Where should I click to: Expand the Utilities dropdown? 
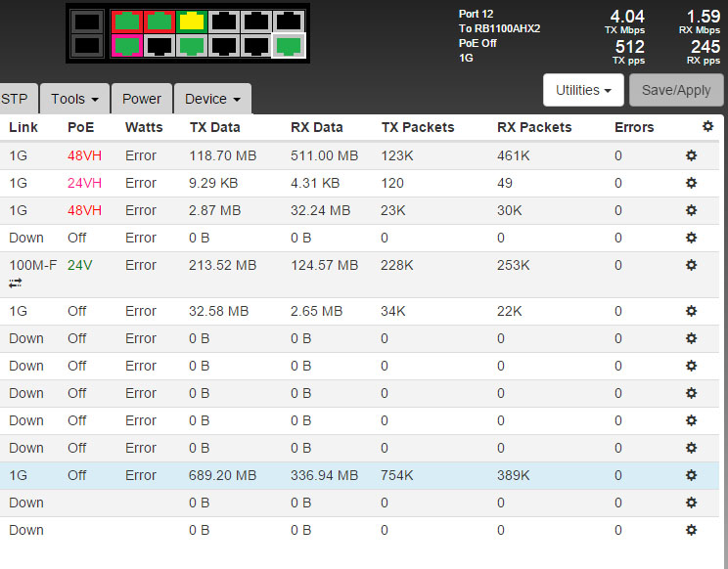(x=584, y=90)
